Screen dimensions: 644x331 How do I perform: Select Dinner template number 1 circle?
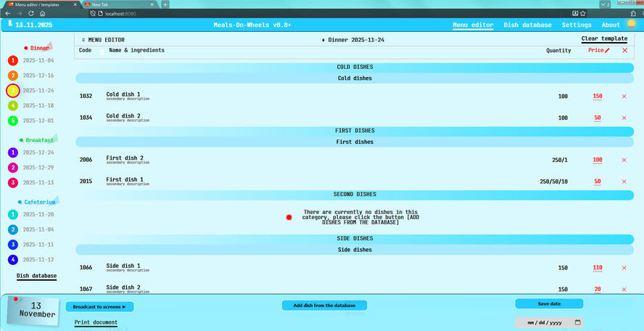[13, 60]
